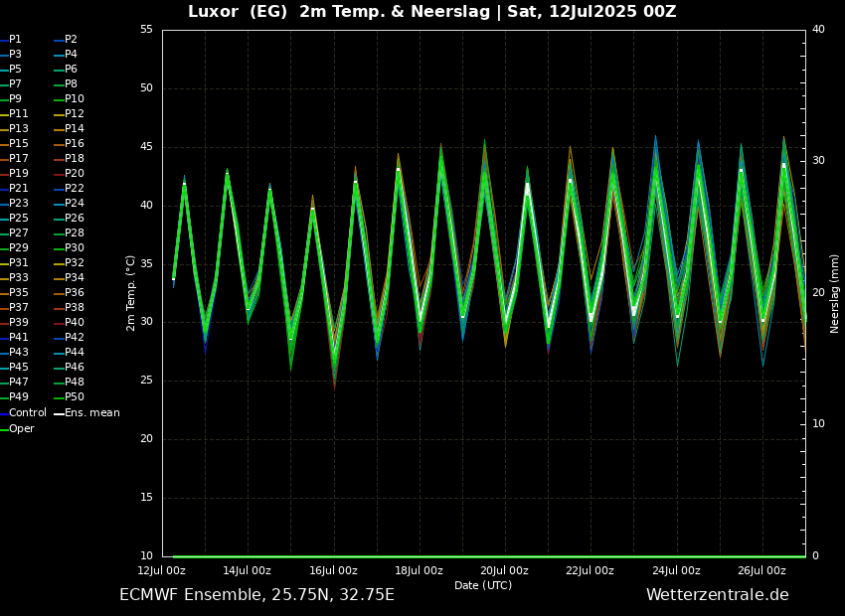
Task: Select the 18Jul 00z date label
Action: point(419,570)
